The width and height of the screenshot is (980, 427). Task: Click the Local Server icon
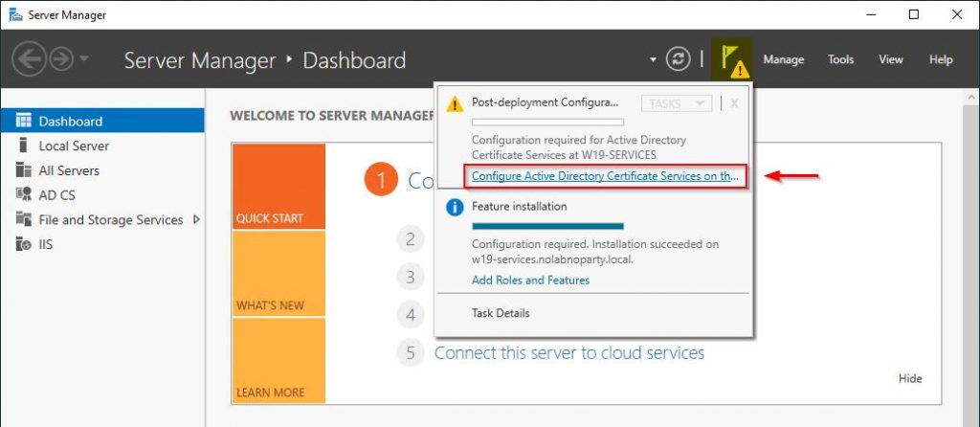tap(23, 146)
